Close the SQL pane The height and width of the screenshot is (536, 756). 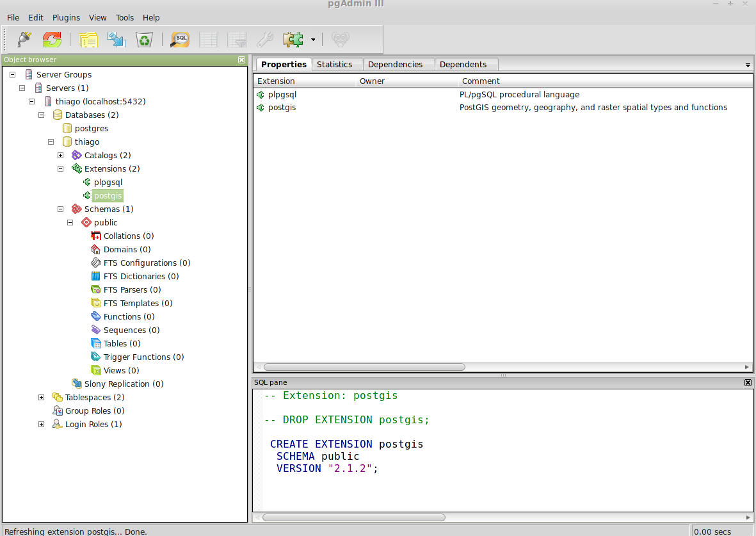(748, 382)
